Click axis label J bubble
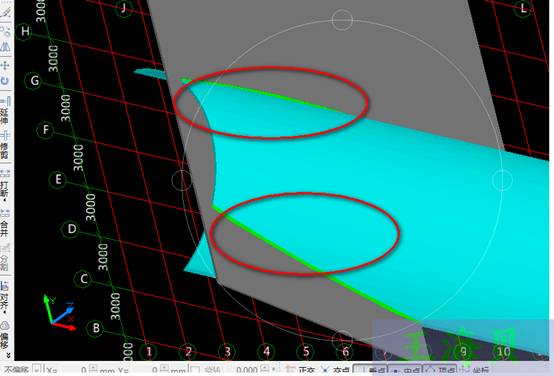 [124, 7]
